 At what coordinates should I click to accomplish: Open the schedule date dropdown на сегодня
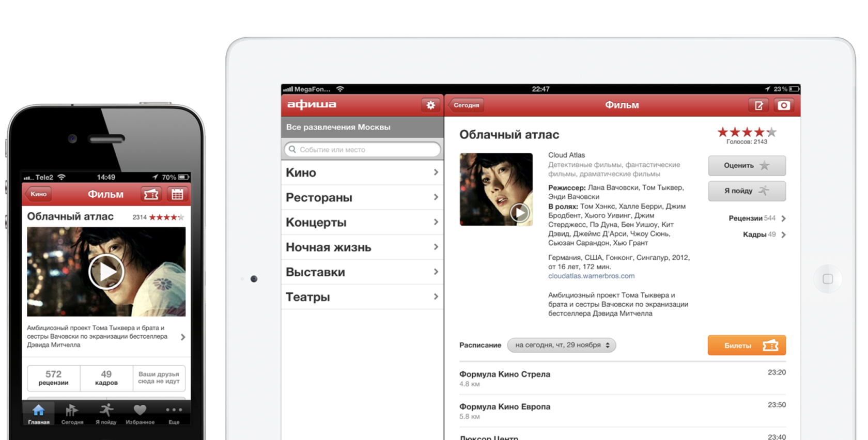pyautogui.click(x=562, y=345)
